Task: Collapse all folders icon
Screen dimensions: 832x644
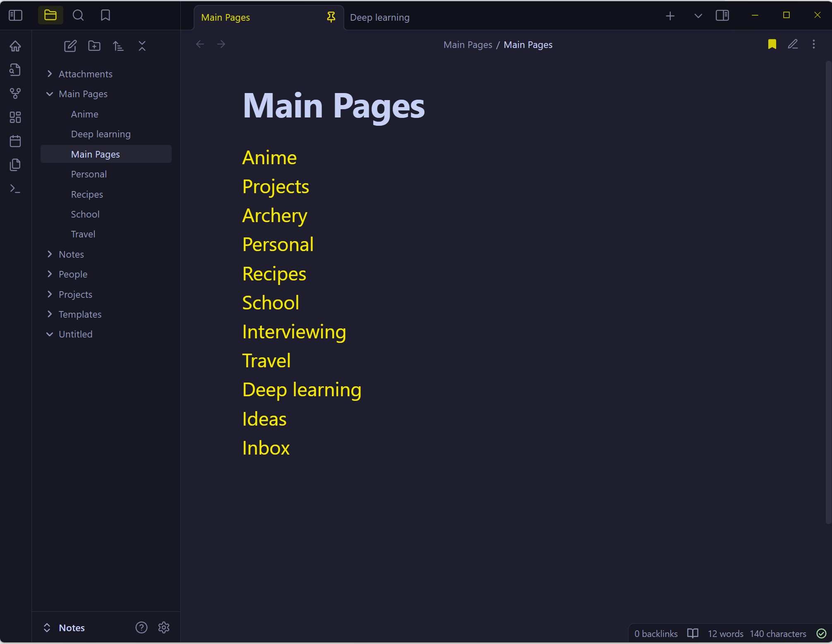Action: pos(142,46)
